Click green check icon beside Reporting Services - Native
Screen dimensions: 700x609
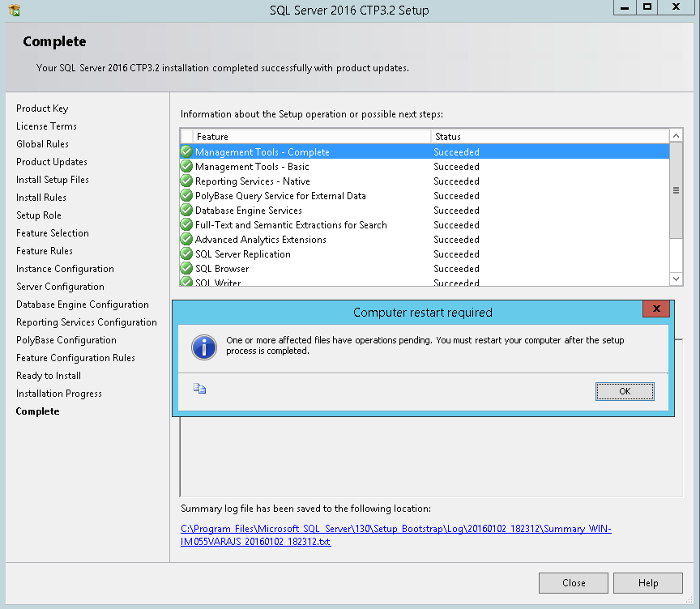pyautogui.click(x=186, y=181)
